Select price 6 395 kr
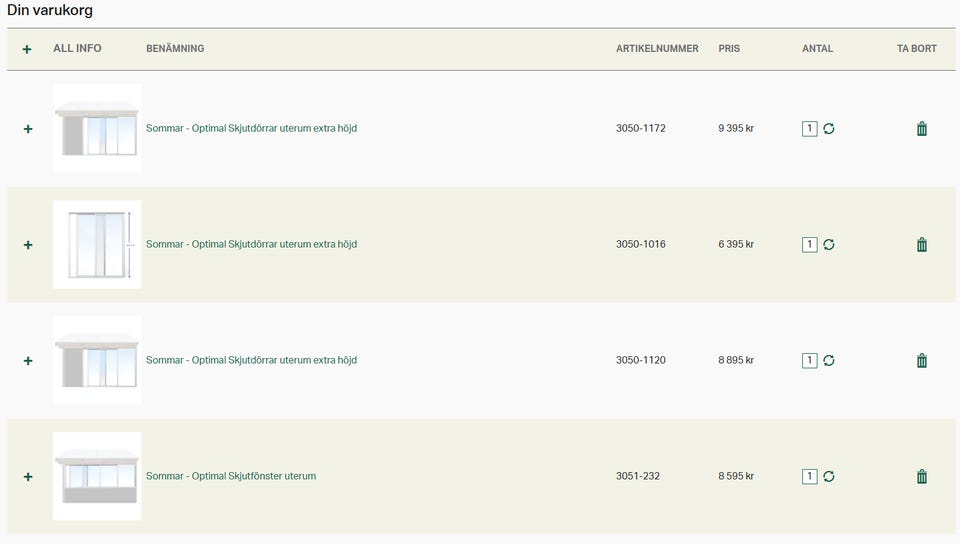The height and width of the screenshot is (544, 960). pos(736,244)
